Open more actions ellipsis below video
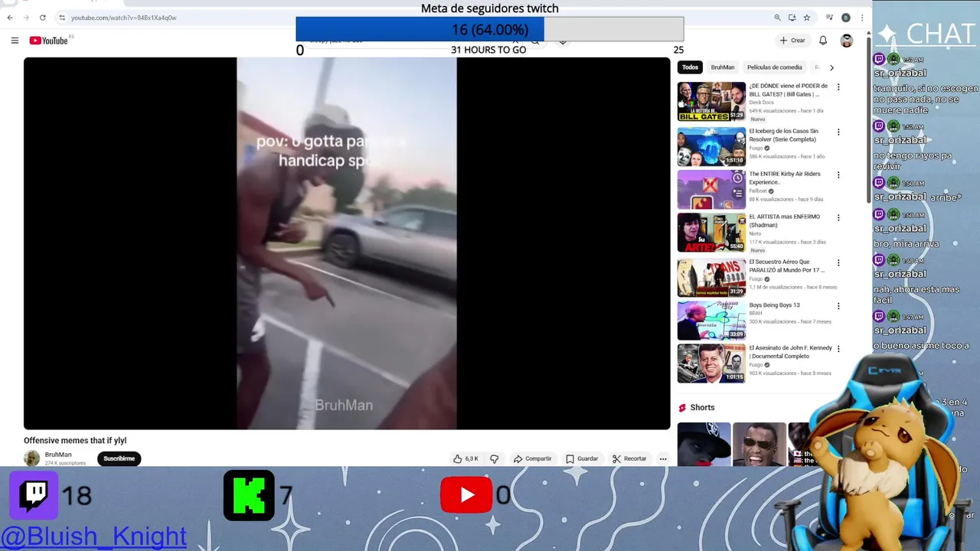Image resolution: width=980 pixels, height=551 pixels. pos(663,458)
